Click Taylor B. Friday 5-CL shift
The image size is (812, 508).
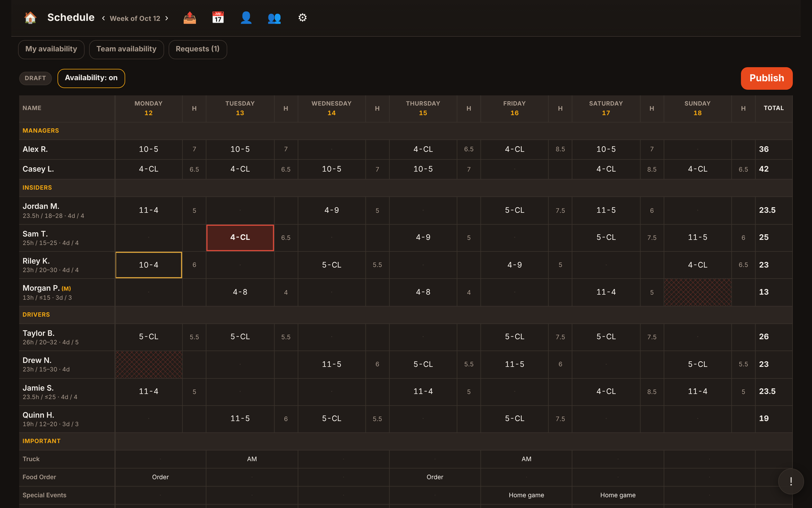(514, 337)
